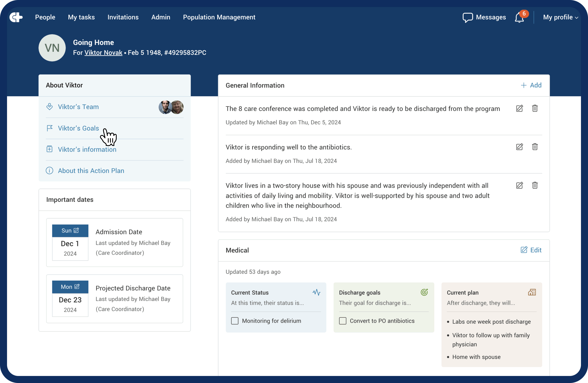Open the Population Management menu
The image size is (588, 383).
pos(219,17)
